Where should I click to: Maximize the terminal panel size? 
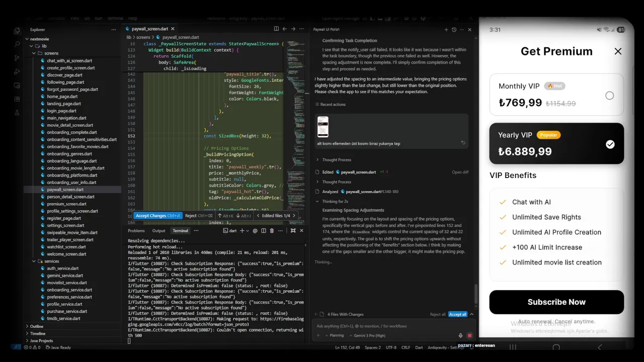coord(293,231)
